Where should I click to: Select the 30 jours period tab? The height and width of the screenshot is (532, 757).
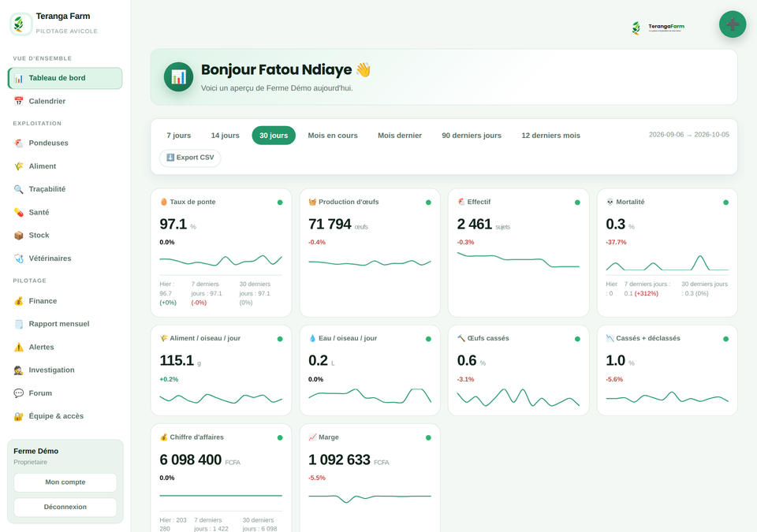pos(274,136)
